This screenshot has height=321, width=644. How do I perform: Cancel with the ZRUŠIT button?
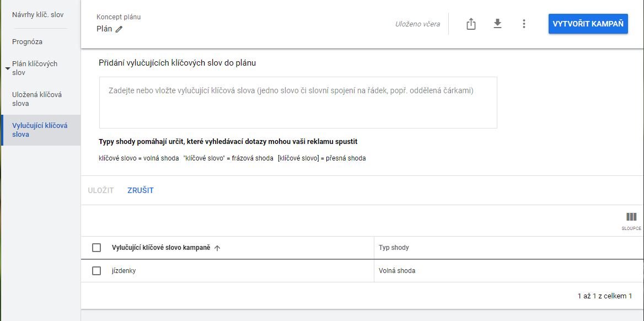point(141,190)
